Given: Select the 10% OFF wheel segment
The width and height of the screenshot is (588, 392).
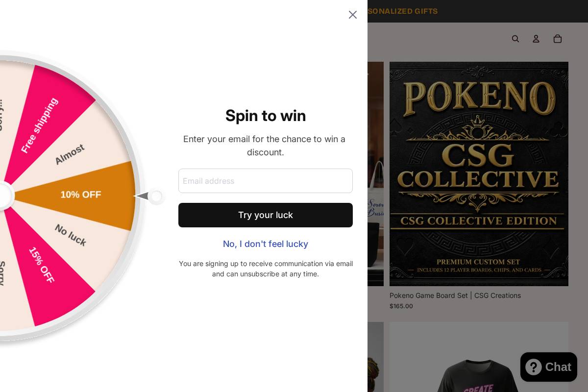Looking at the screenshot, I should point(81,195).
